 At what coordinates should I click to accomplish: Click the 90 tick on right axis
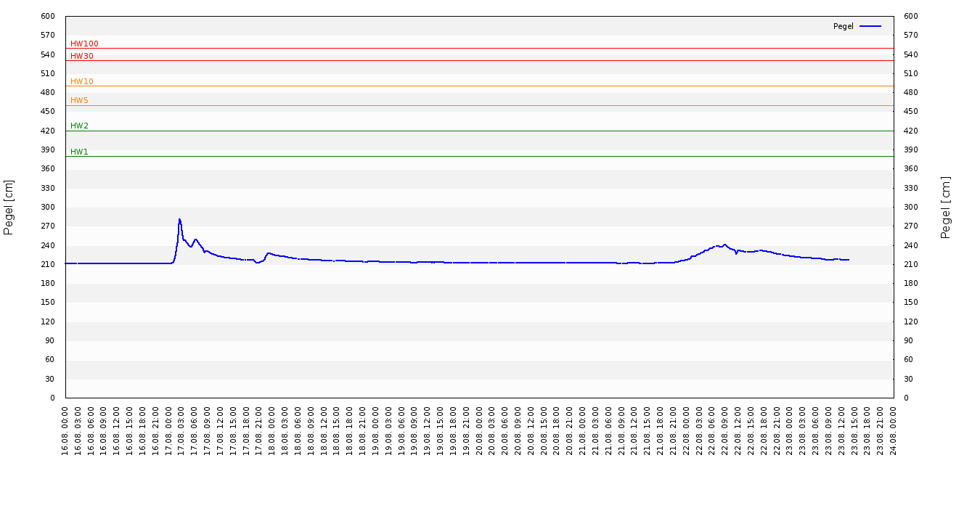pyautogui.click(x=909, y=340)
